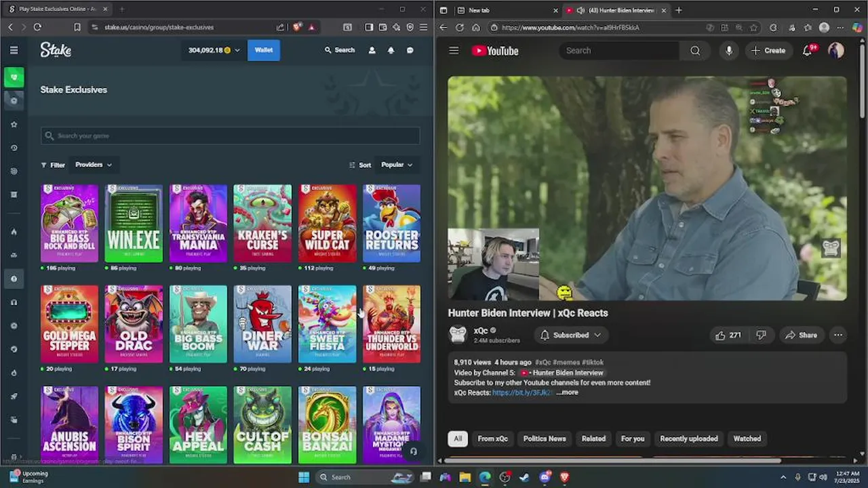Open the YouTube account avatar

(x=835, y=50)
